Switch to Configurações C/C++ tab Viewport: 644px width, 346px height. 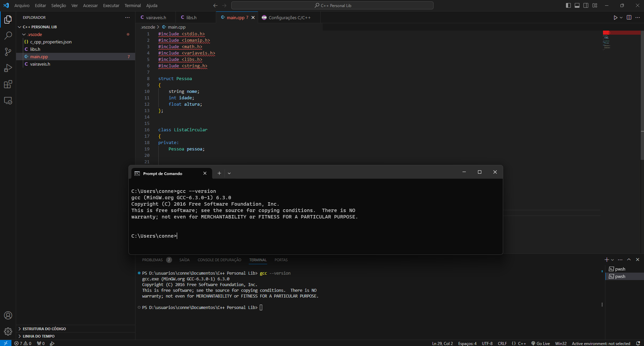tap(289, 18)
